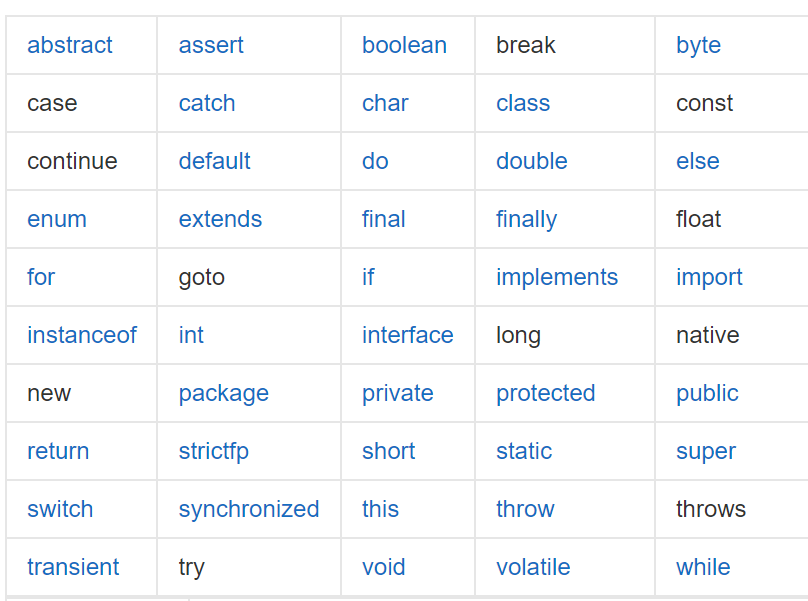Click the 'protected' keyword link

coord(545,393)
